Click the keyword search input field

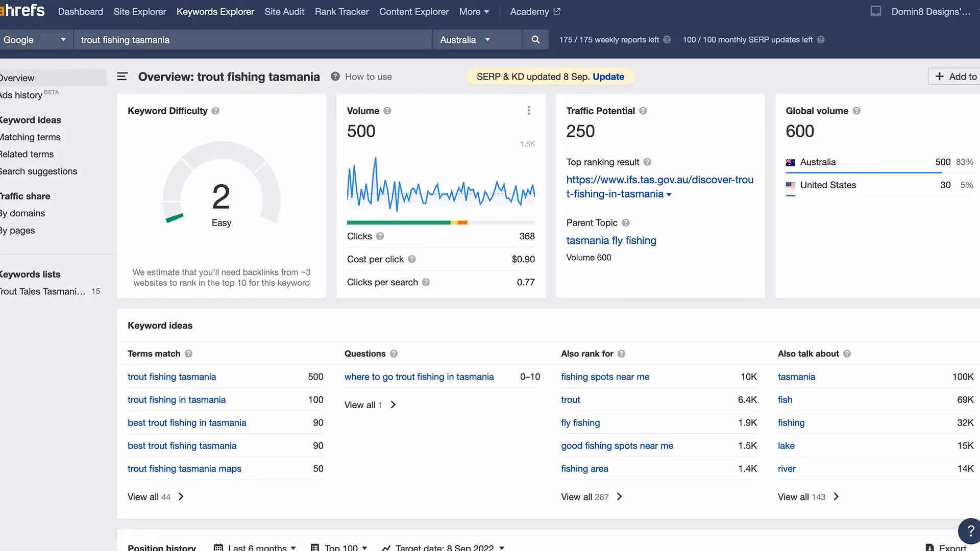[x=253, y=40]
